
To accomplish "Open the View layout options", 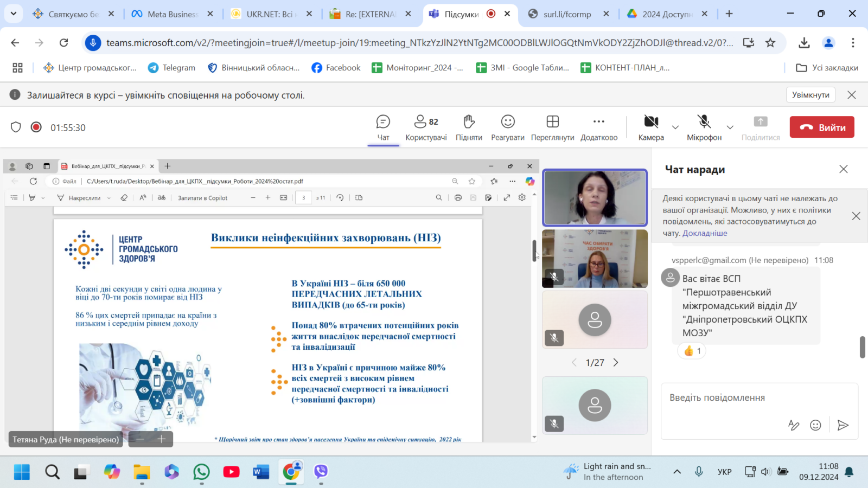I will point(552,127).
